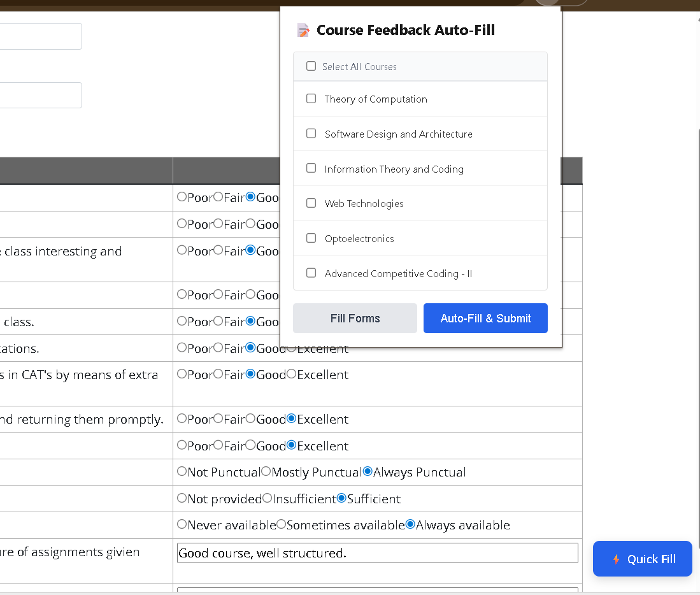Check Optoelectronics in the course list

point(311,238)
